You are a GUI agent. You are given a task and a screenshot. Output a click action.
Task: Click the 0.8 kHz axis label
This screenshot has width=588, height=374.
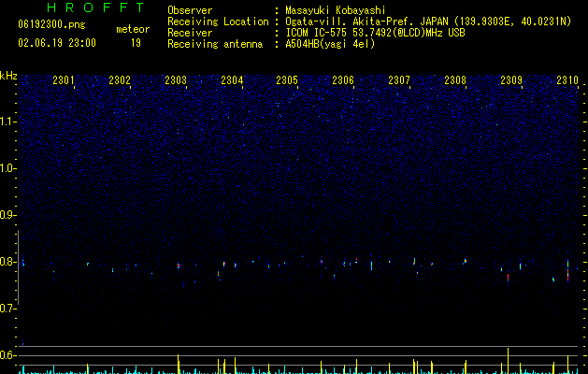[x=8, y=262]
